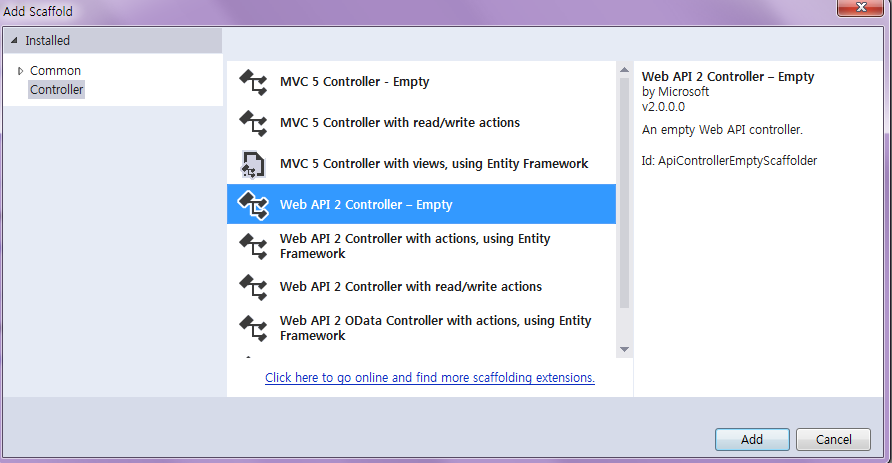Click the MVC 5 read/write actions controller icon
Image resolution: width=892 pixels, height=463 pixels.
(253, 123)
